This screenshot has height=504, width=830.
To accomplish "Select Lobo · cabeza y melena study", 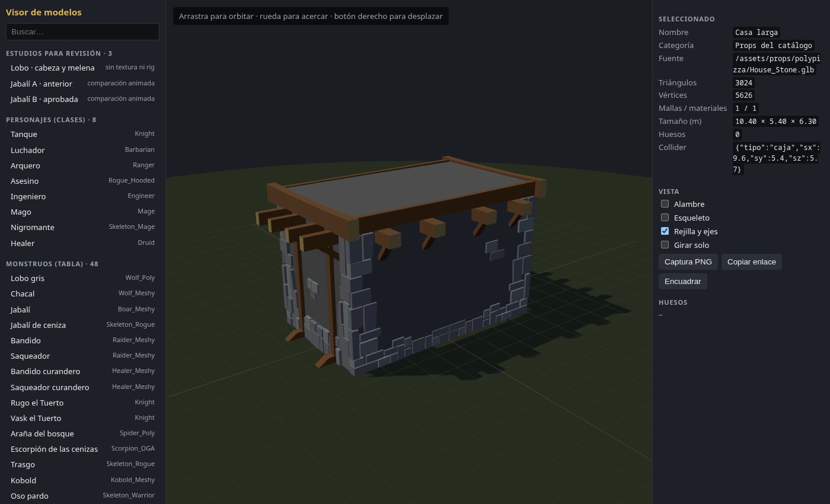I will pos(82,68).
